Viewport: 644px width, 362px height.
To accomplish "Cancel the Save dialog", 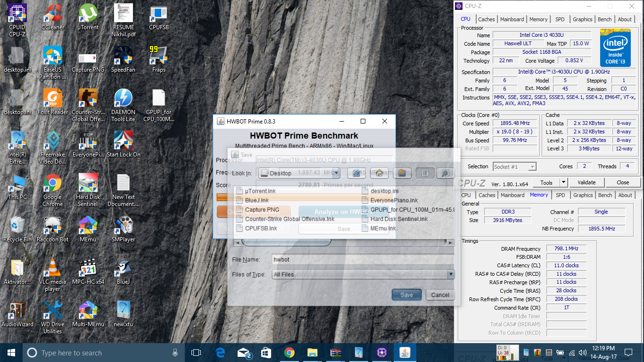I will coord(440,295).
